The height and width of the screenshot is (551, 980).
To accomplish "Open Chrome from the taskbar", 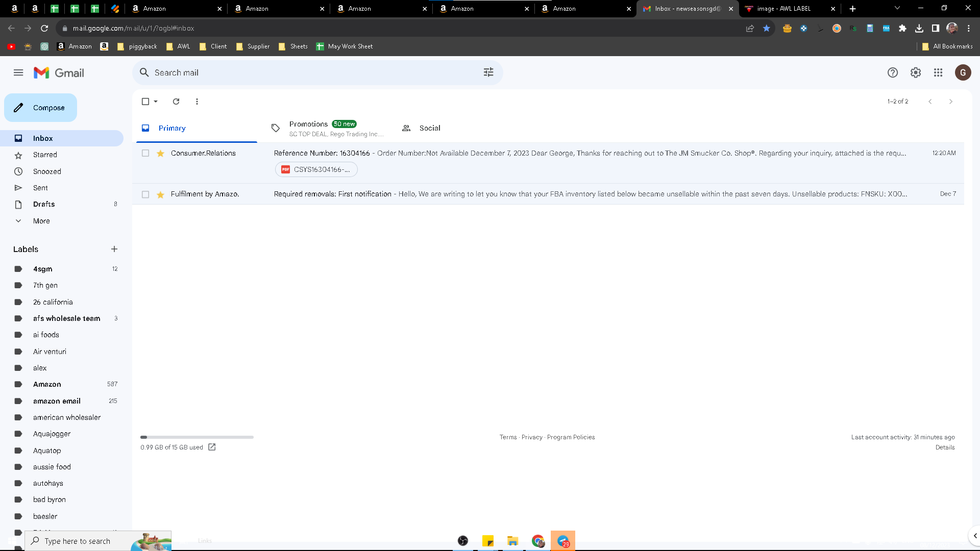I will click(x=538, y=541).
